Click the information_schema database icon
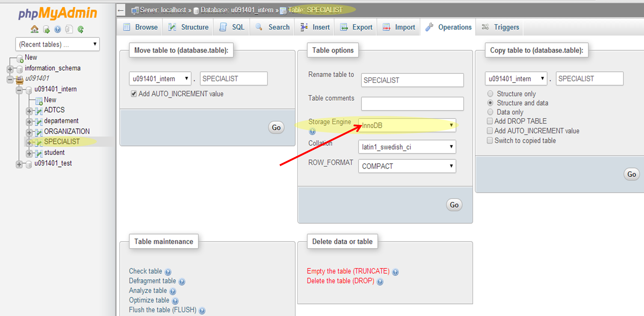 20,69
